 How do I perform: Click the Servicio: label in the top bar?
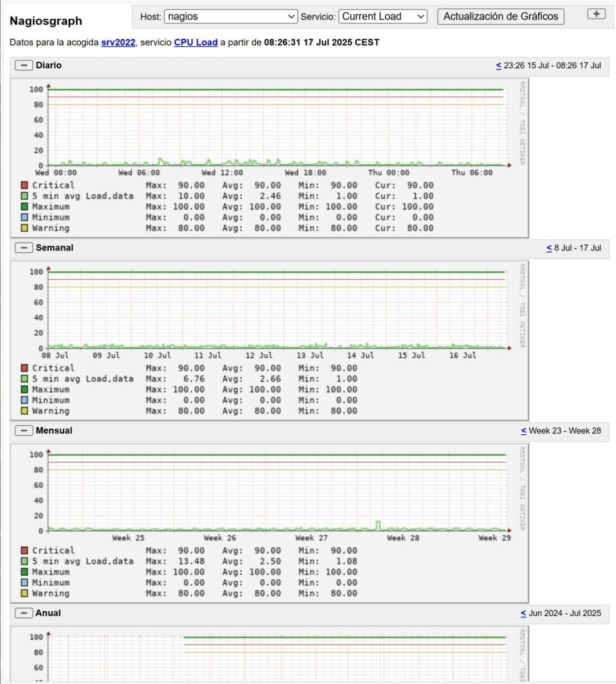pos(318,17)
